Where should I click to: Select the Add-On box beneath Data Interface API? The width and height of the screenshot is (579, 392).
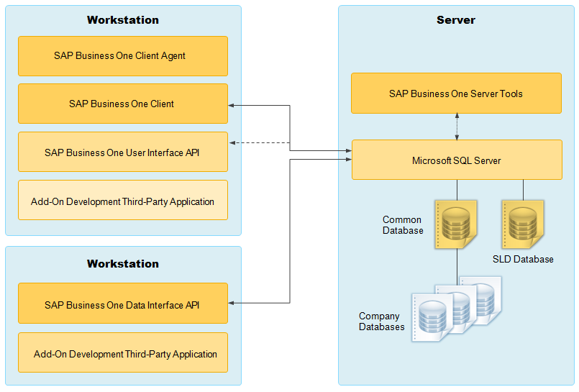(123, 352)
